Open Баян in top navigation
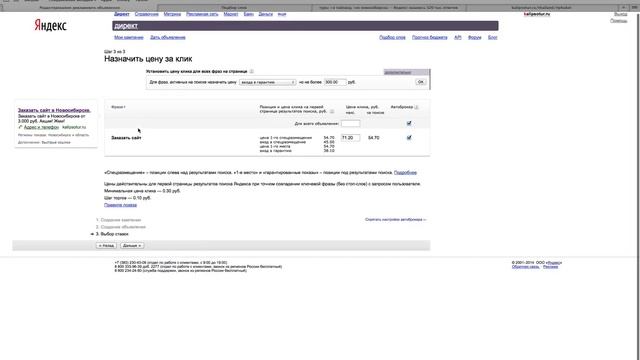640x360 pixels. pos(249,14)
